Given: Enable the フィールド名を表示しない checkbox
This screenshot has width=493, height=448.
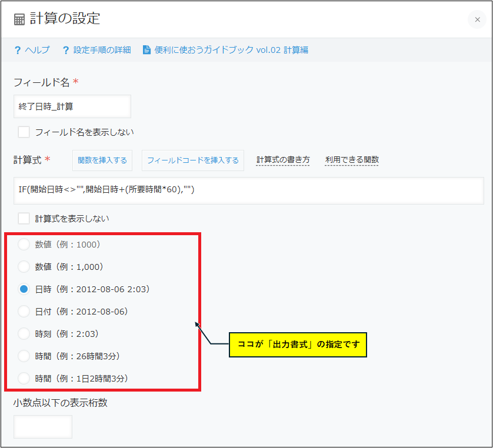Looking at the screenshot, I should coord(24,132).
